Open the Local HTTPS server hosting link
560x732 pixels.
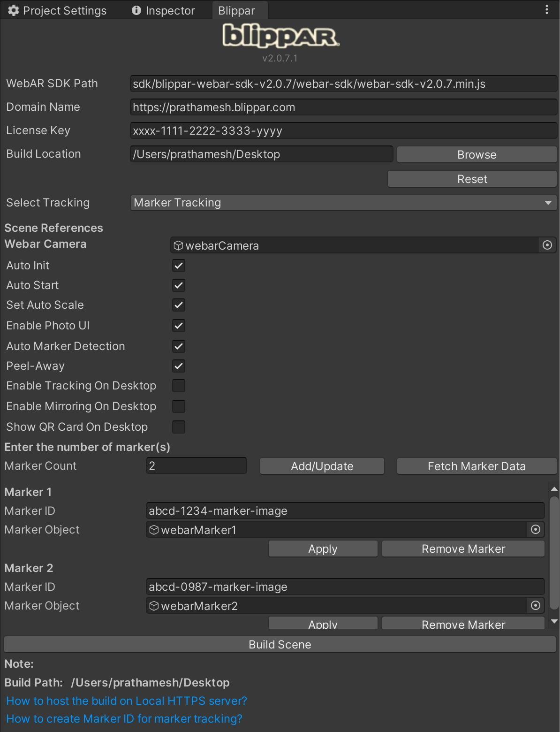point(127,701)
